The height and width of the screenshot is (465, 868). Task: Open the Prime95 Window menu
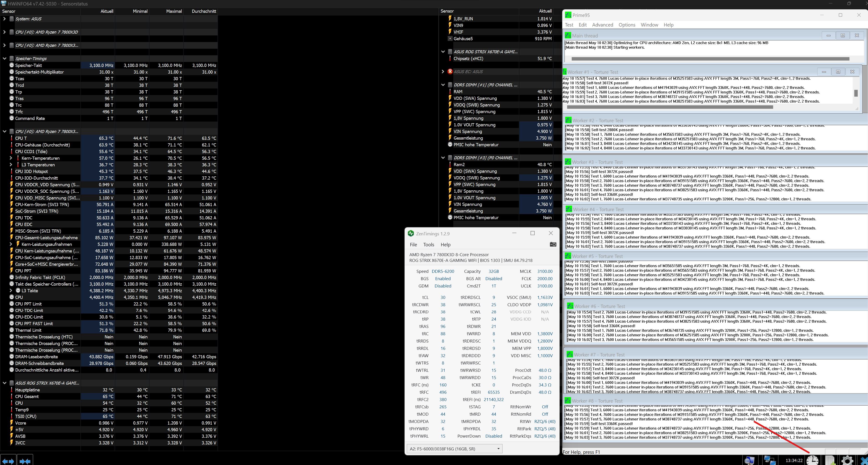pos(649,25)
